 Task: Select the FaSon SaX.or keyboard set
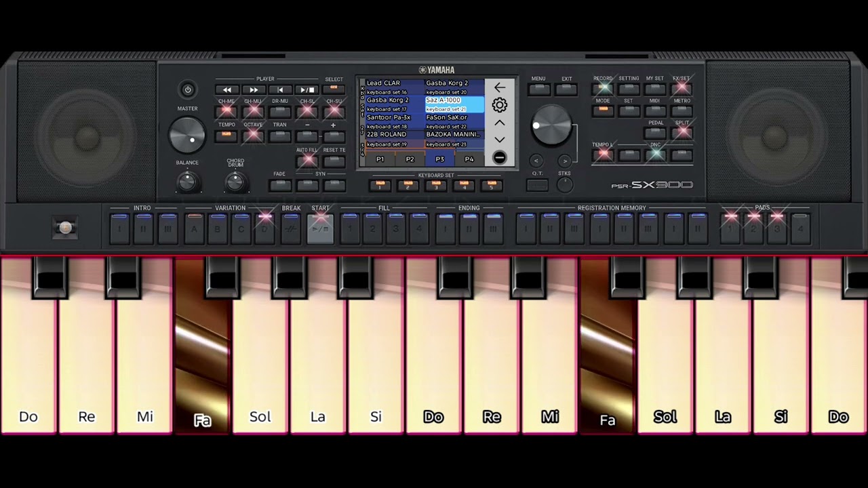click(x=454, y=122)
